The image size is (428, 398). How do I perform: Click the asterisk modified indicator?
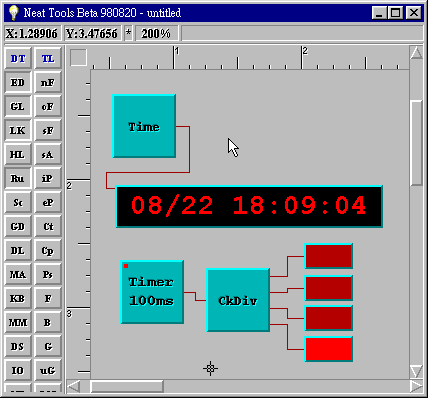point(128,33)
